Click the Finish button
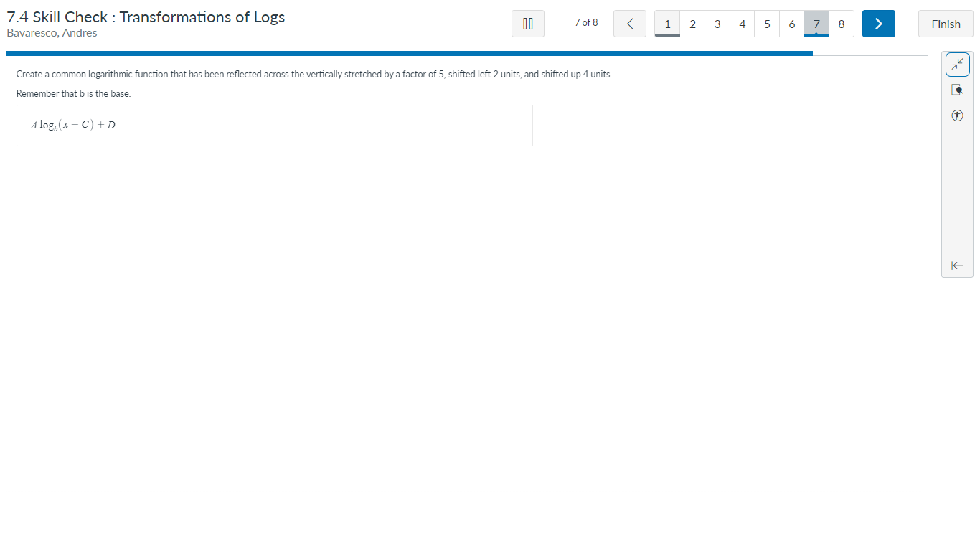Image resolution: width=980 pixels, height=551 pixels. tap(945, 24)
